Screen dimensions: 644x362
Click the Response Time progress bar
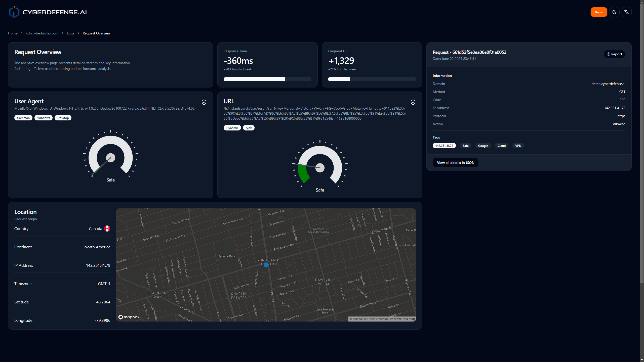[267, 79]
